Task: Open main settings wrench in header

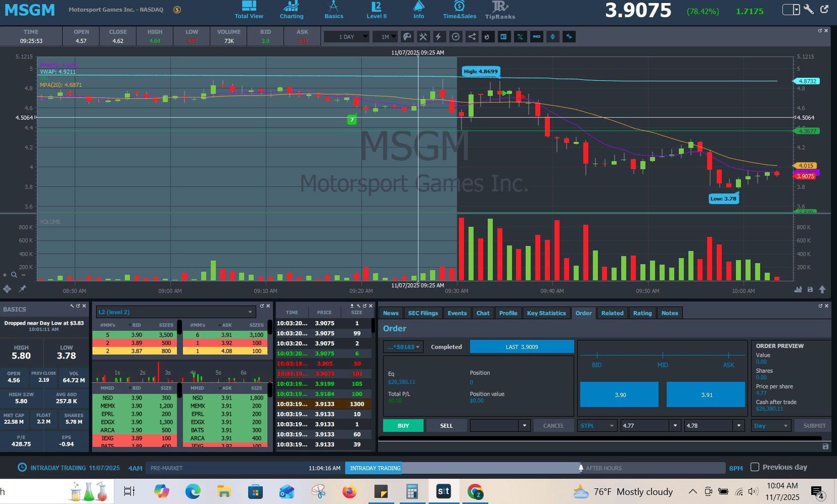Action: (809, 9)
